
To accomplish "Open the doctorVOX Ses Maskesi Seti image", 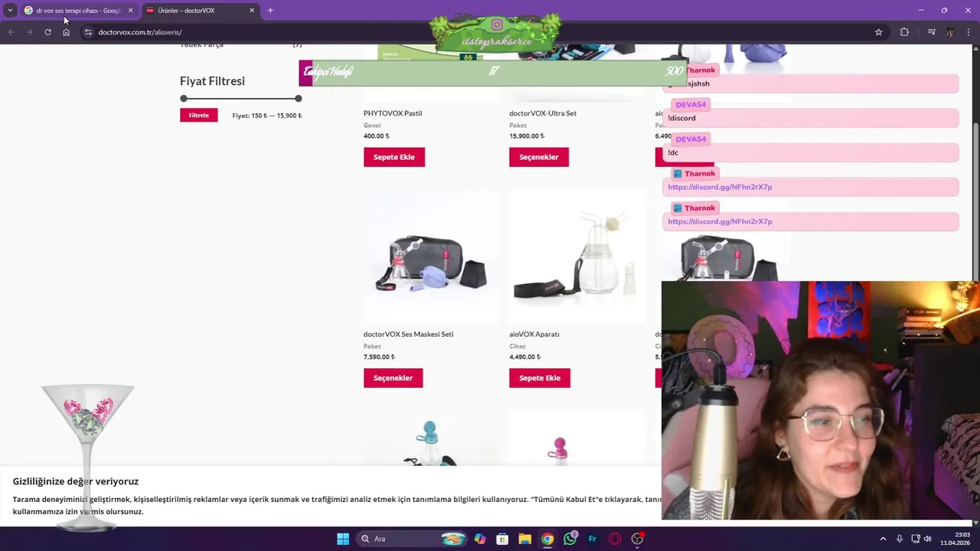I will (x=431, y=256).
